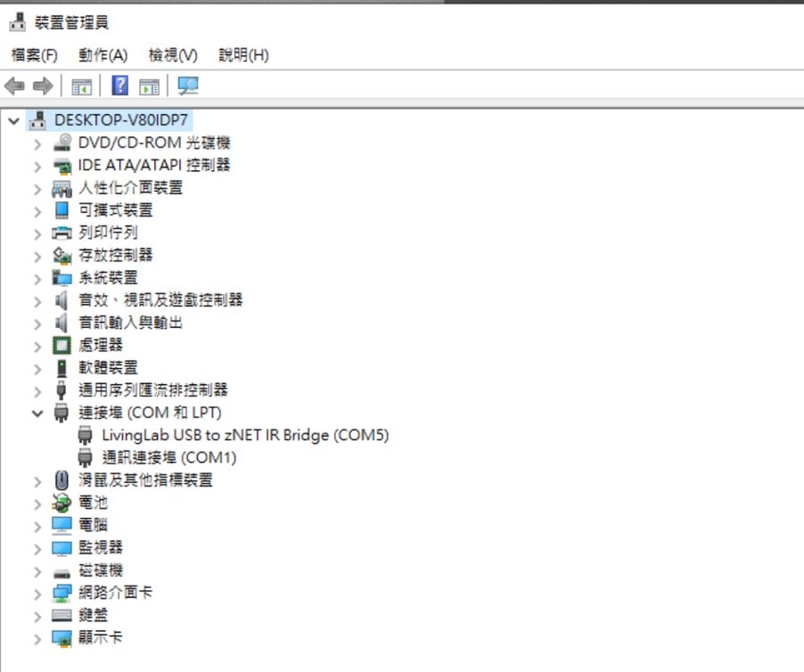Click the show/hide console tree toolbar icon

click(81, 86)
